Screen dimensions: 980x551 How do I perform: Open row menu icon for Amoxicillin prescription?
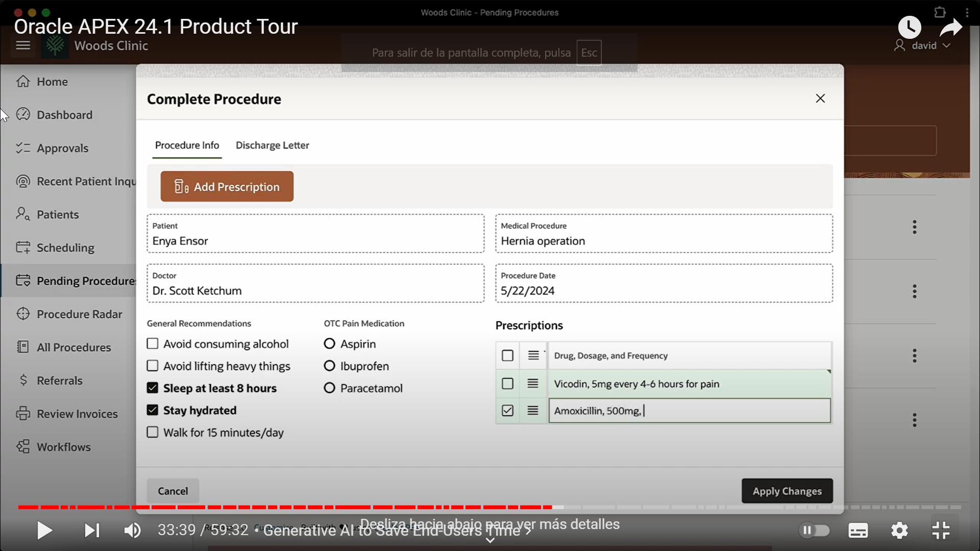tap(533, 411)
